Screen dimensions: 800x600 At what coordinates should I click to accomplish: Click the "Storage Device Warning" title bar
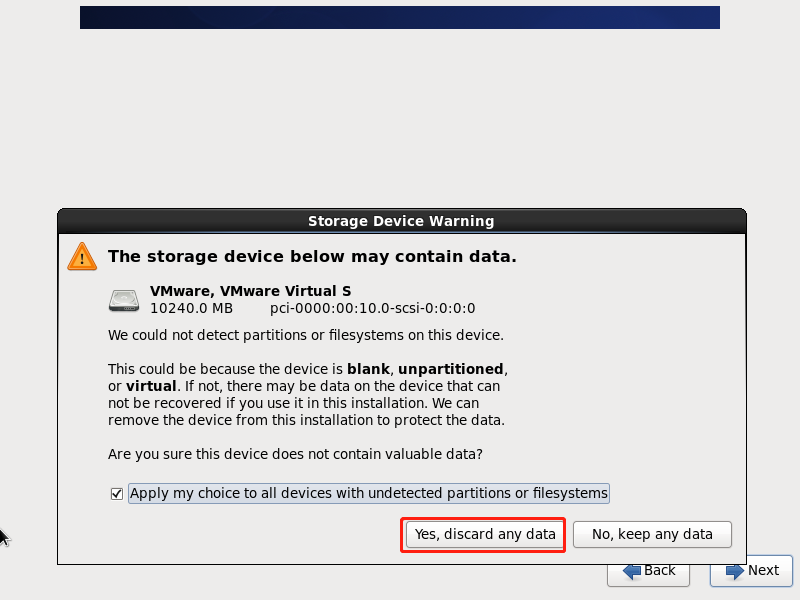[x=401, y=221]
